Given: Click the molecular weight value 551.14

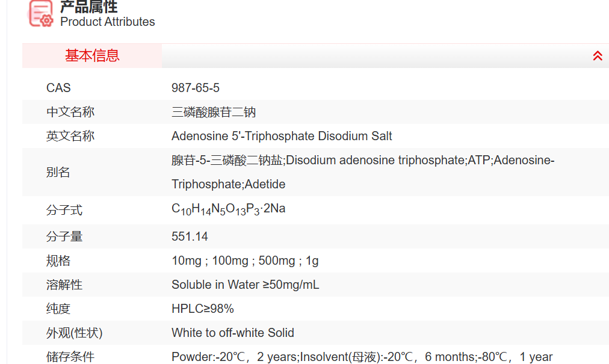Looking at the screenshot, I should click(190, 236).
